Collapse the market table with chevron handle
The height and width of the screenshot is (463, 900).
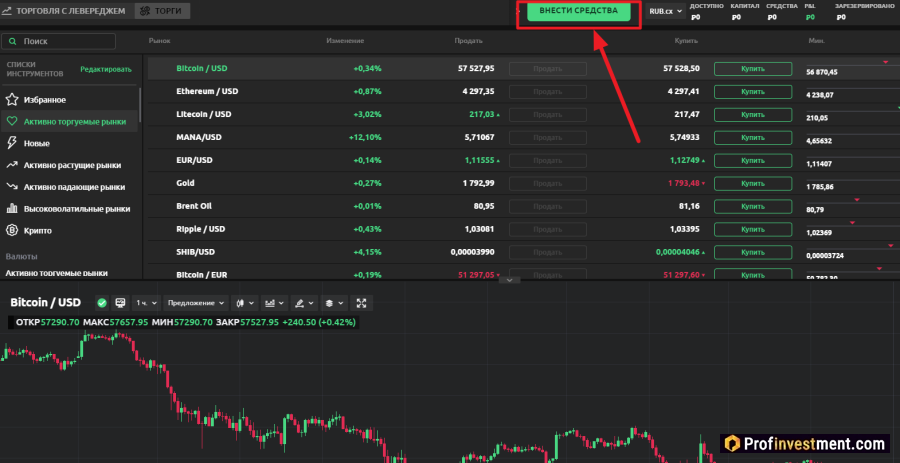click(x=510, y=280)
